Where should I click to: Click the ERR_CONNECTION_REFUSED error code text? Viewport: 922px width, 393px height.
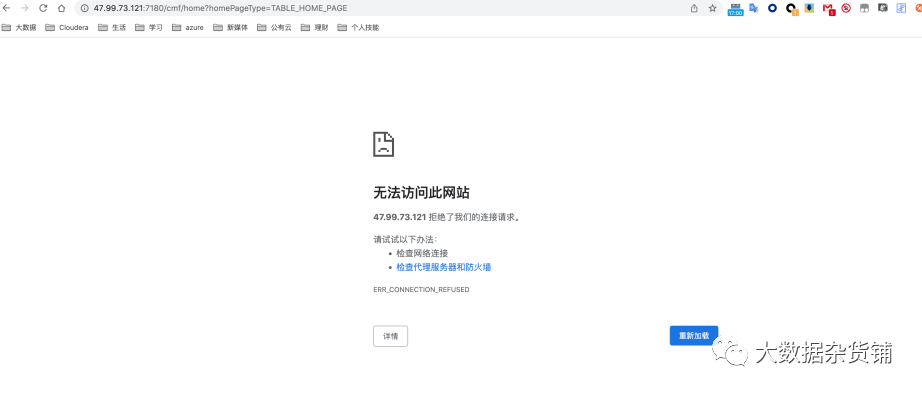tap(421, 290)
